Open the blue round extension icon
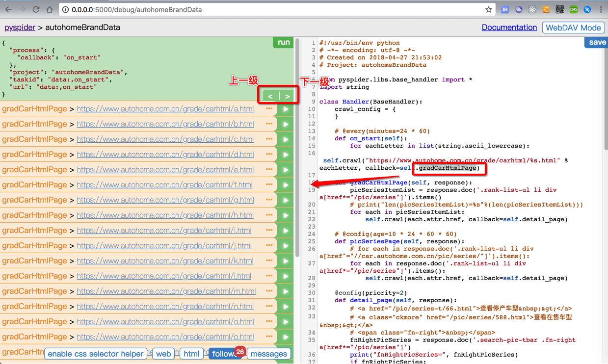Image resolution: width=608 pixels, height=364 pixels. click(587, 9)
